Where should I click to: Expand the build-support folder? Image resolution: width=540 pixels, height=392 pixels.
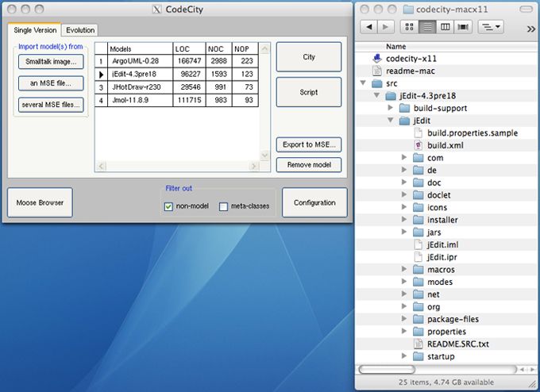coord(390,108)
